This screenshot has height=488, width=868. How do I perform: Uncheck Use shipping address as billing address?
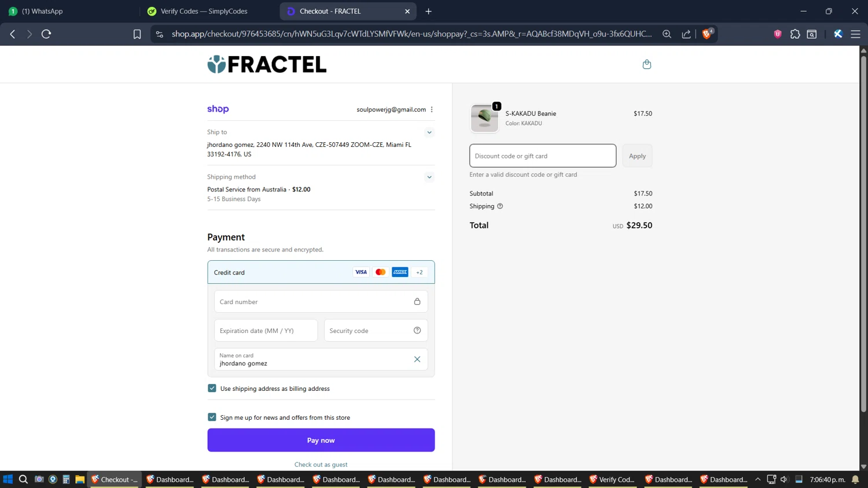212,388
